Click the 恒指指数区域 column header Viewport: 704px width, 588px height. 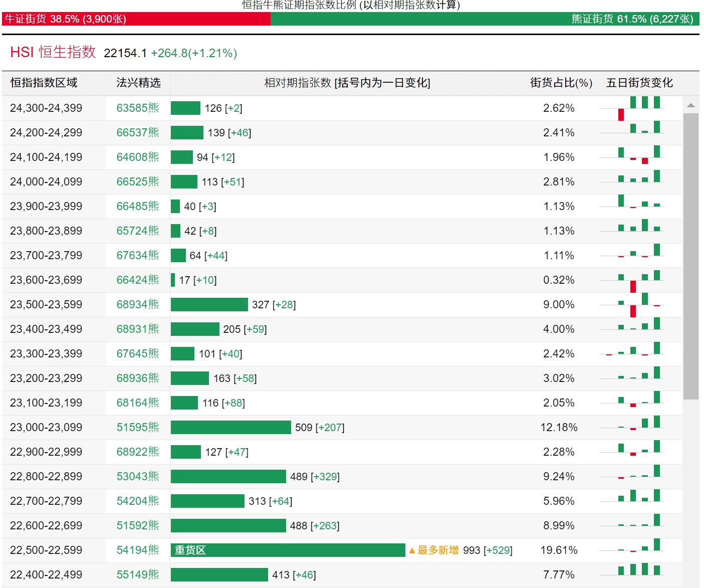pos(44,83)
